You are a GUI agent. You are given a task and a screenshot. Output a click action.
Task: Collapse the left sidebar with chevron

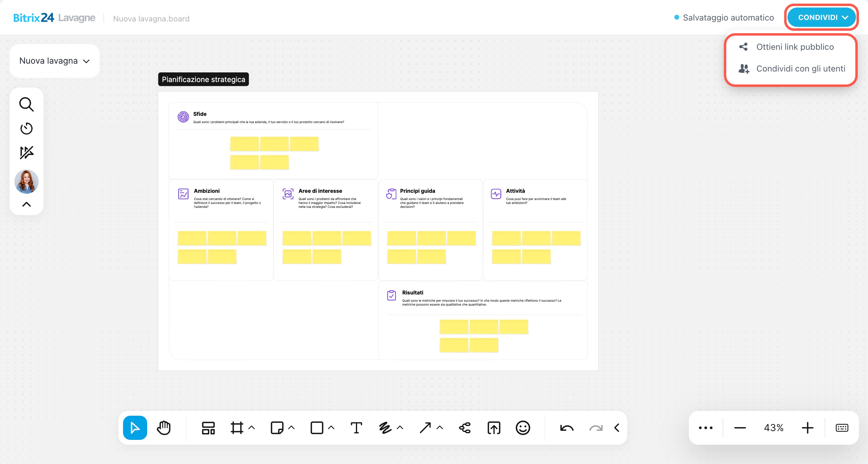(26, 204)
